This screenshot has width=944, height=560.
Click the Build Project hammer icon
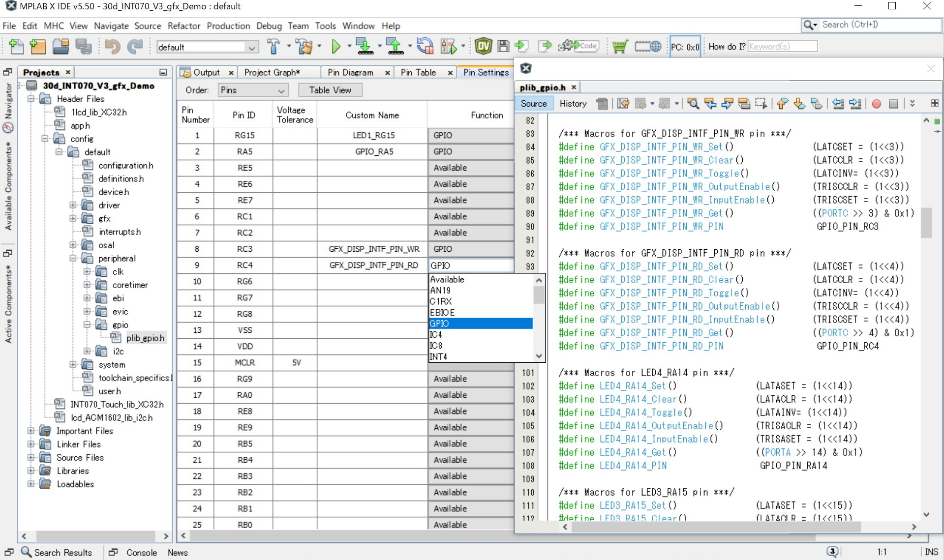274,47
